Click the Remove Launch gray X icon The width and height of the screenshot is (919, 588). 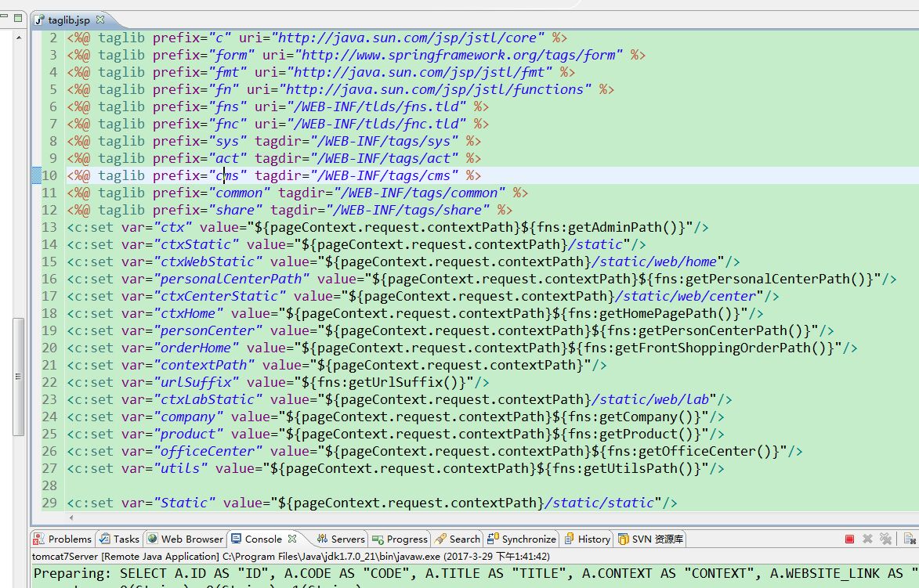867,539
